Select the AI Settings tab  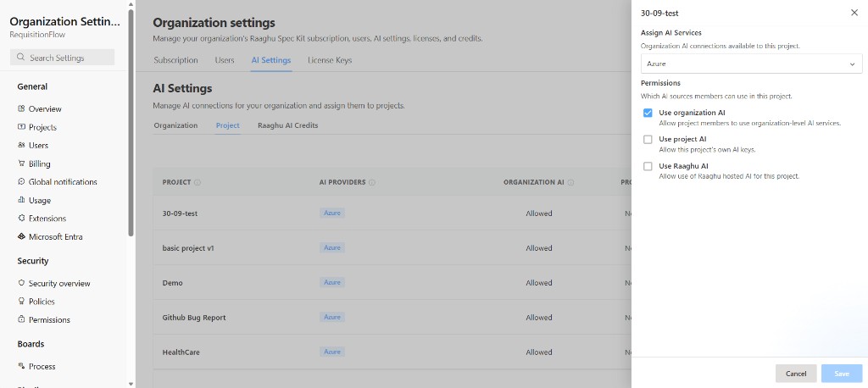coord(270,60)
